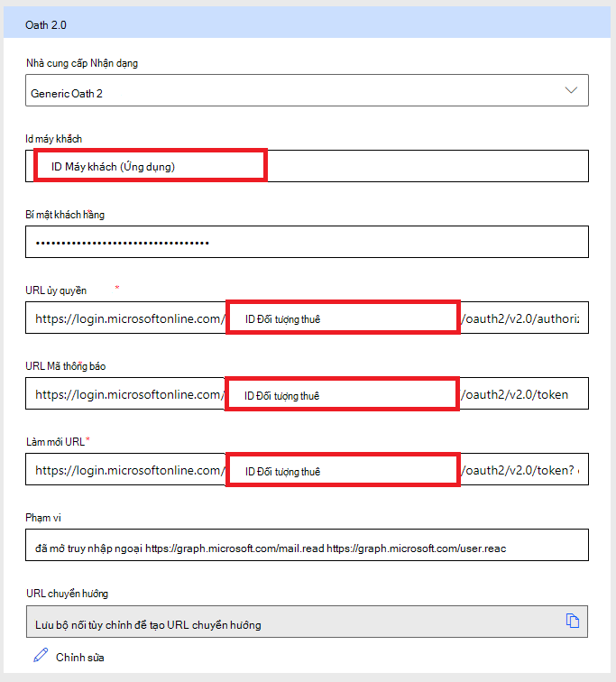Click the URL ủy quyền label

pos(56,290)
